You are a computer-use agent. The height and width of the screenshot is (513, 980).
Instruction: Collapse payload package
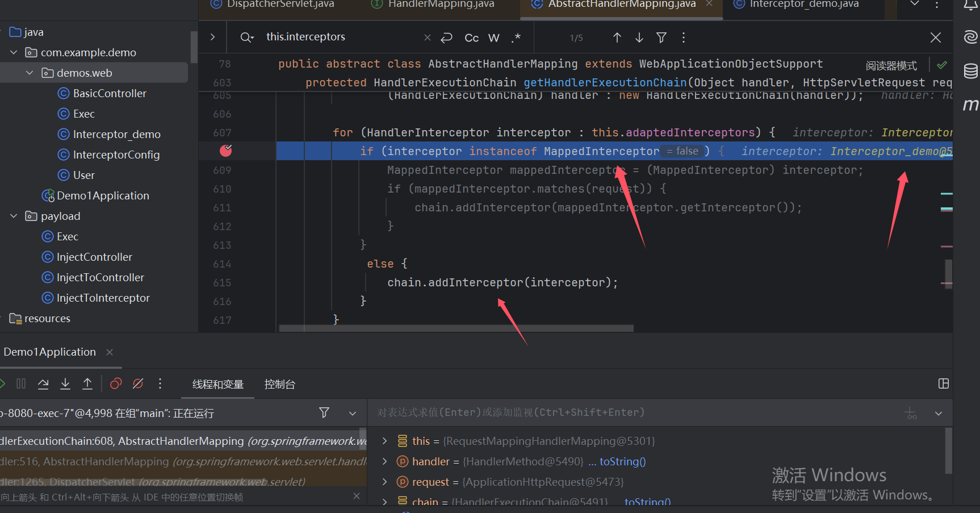14,216
